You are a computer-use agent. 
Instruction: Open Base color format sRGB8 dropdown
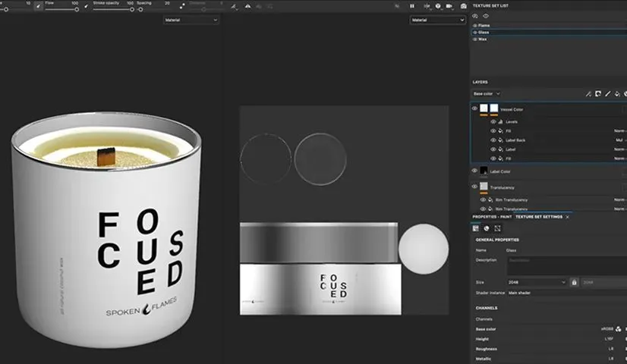(x=607, y=329)
